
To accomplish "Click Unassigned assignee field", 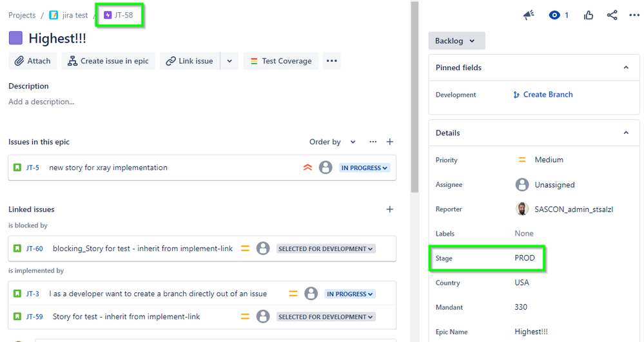I will click(545, 185).
